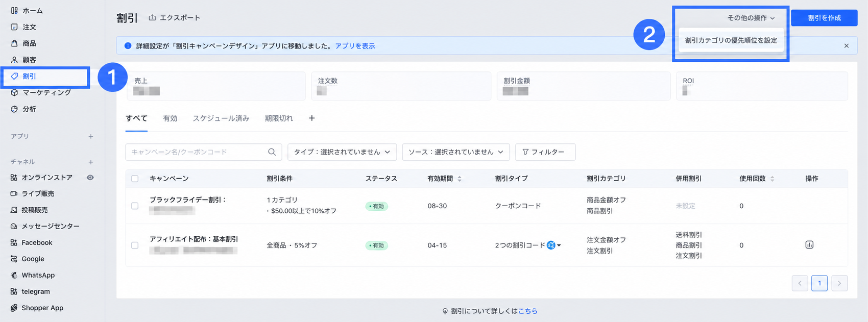
Task: Open the フィルター button
Action: 545,152
